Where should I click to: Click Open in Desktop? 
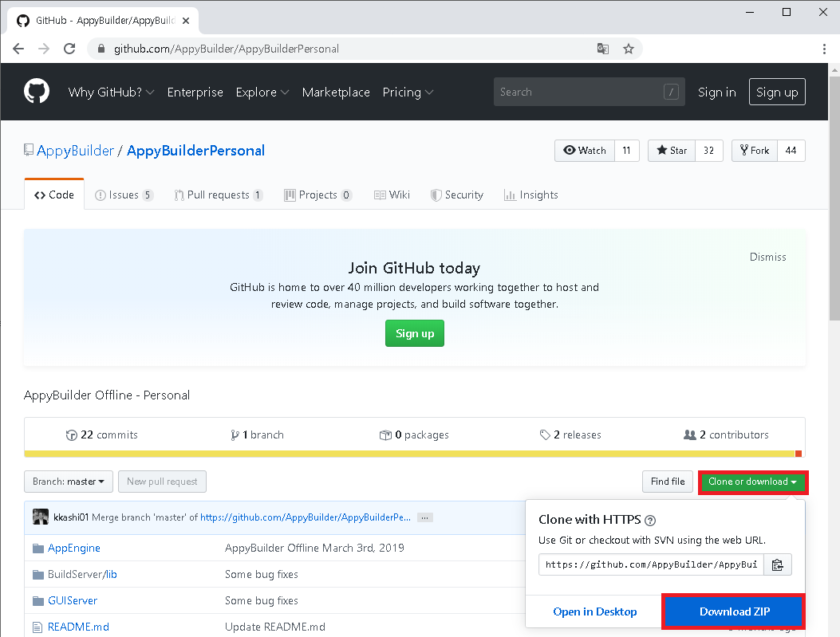pyautogui.click(x=594, y=611)
